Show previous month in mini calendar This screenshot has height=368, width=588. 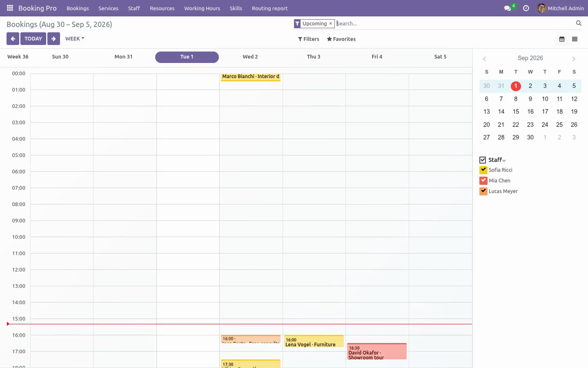click(484, 59)
